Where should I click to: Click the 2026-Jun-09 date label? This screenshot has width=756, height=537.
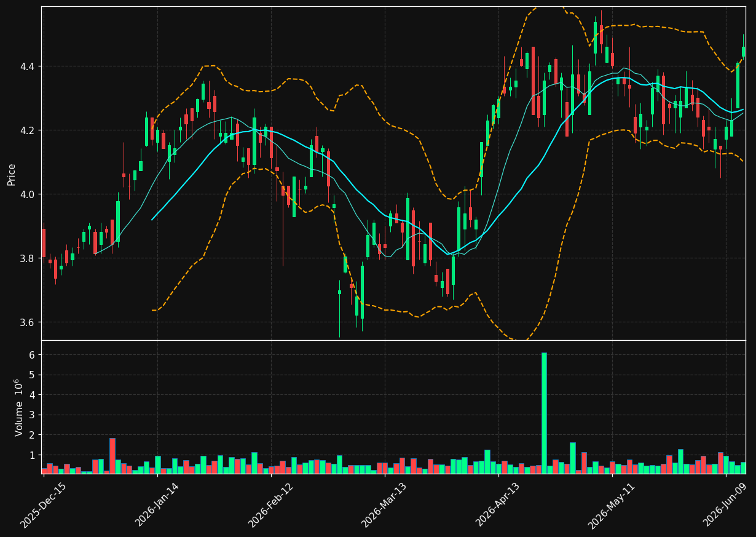pyautogui.click(x=725, y=504)
